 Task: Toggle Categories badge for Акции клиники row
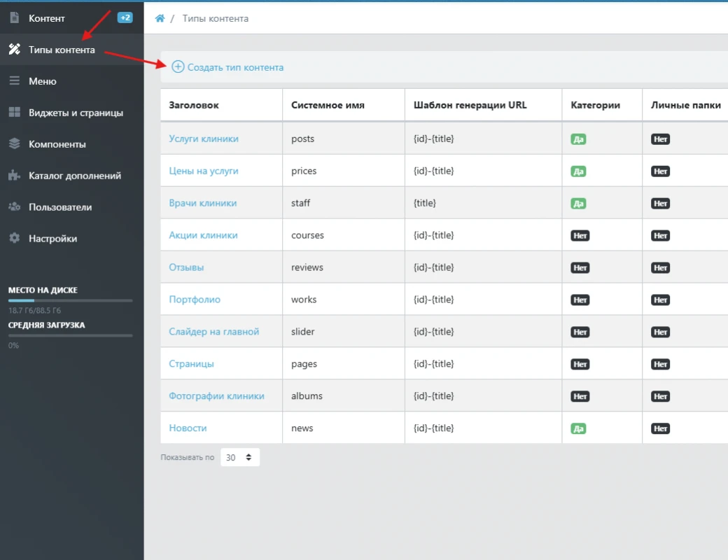tap(580, 236)
